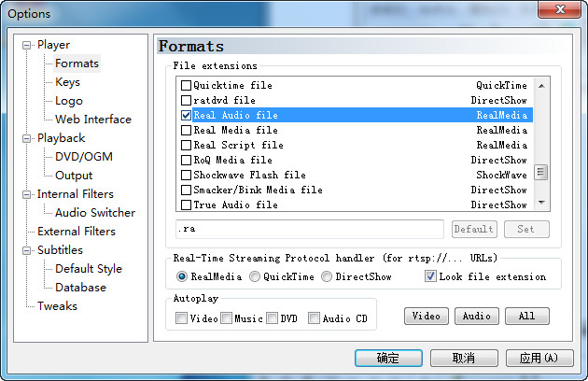This screenshot has width=588, height=381.
Task: Open the Audio Switcher page
Action: [94, 213]
